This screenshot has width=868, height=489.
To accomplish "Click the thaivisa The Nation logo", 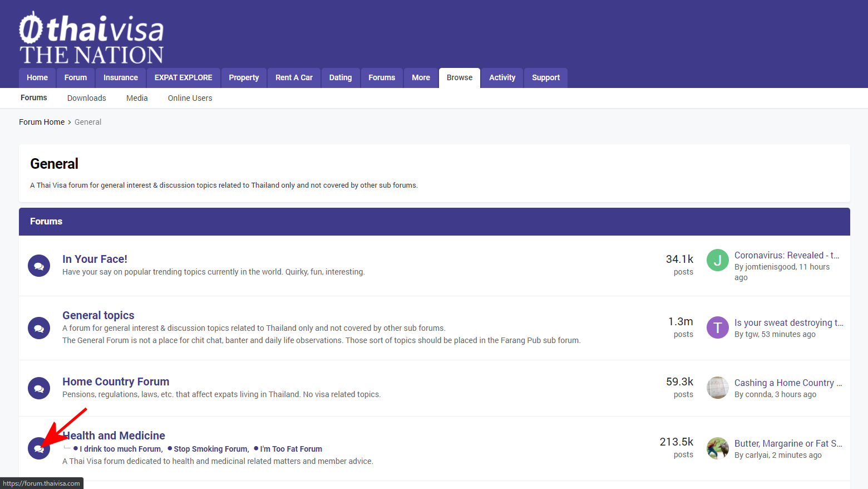I will click(92, 38).
